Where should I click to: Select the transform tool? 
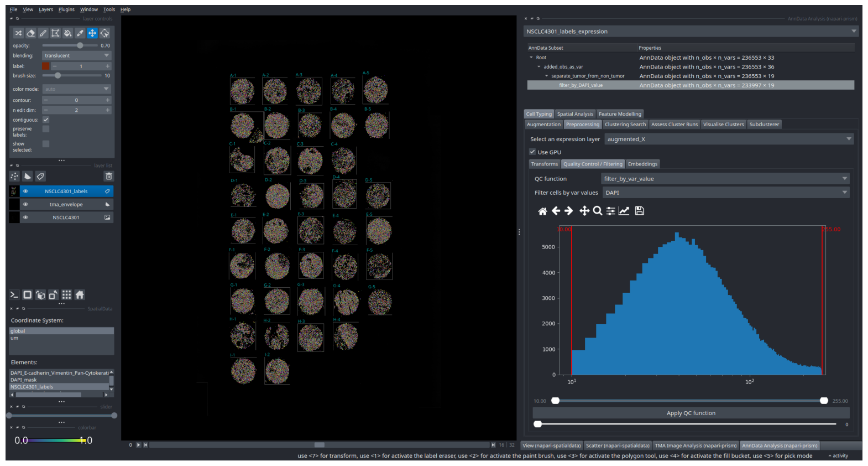point(104,33)
